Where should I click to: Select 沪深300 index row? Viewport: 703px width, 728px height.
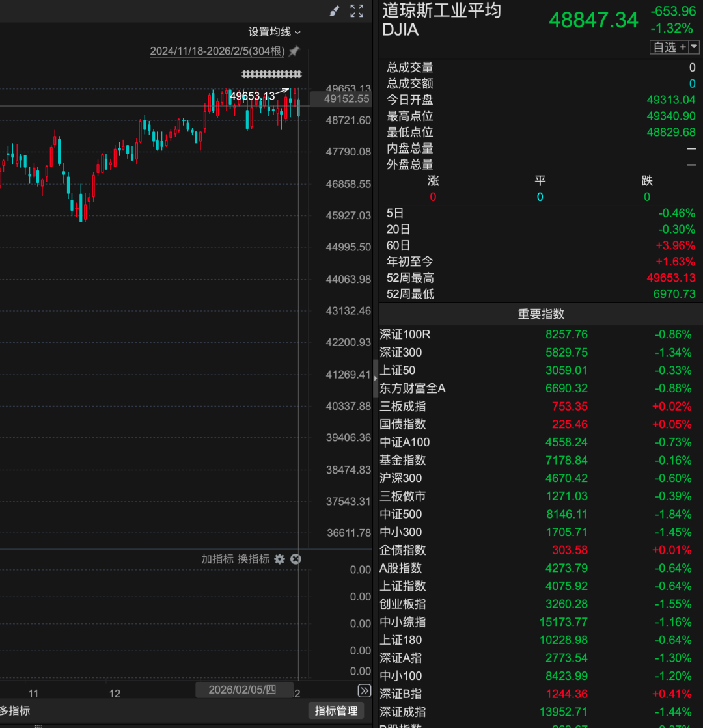pos(541,478)
